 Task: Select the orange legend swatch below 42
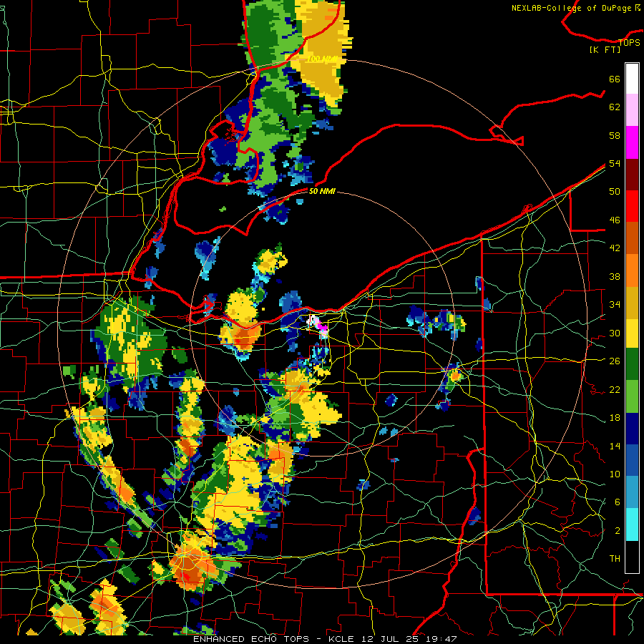coord(632,270)
